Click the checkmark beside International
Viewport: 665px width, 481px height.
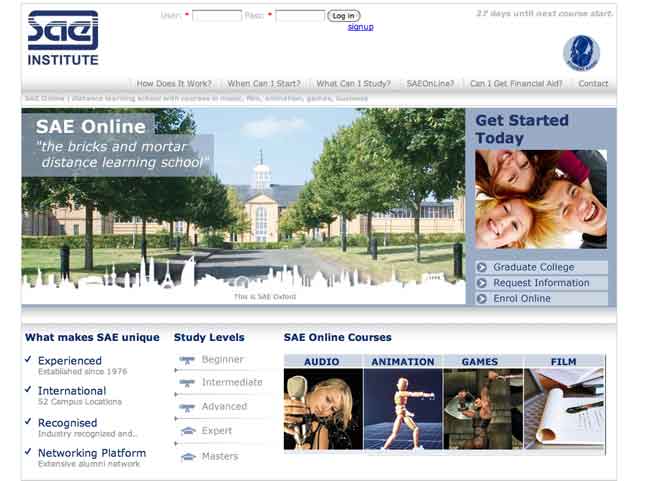pos(28,389)
